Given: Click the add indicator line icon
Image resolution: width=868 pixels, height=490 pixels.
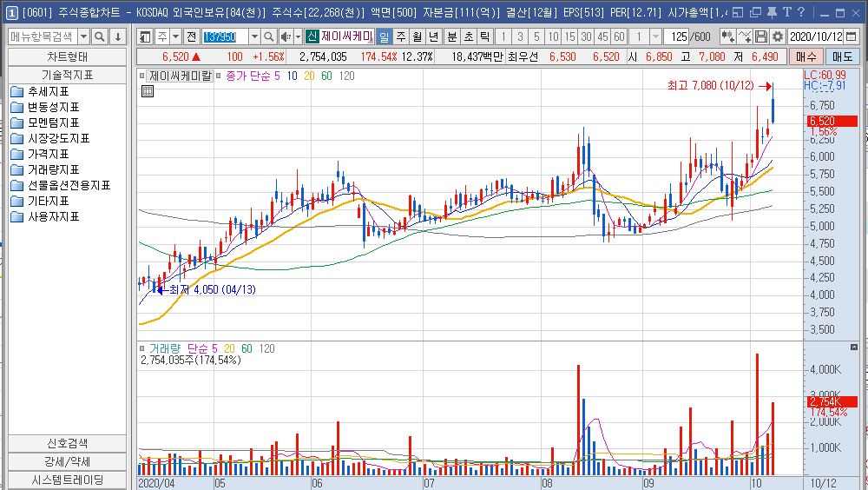Looking at the screenshot, I should [x=745, y=37].
